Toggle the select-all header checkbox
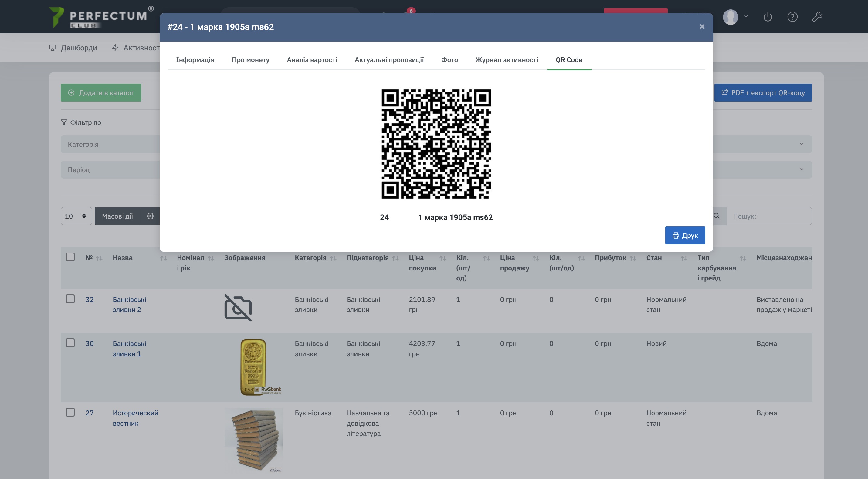This screenshot has height=479, width=868. (70, 257)
